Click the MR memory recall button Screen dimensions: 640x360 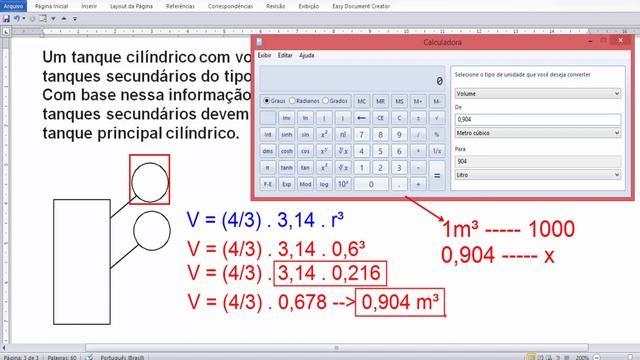pos(380,101)
